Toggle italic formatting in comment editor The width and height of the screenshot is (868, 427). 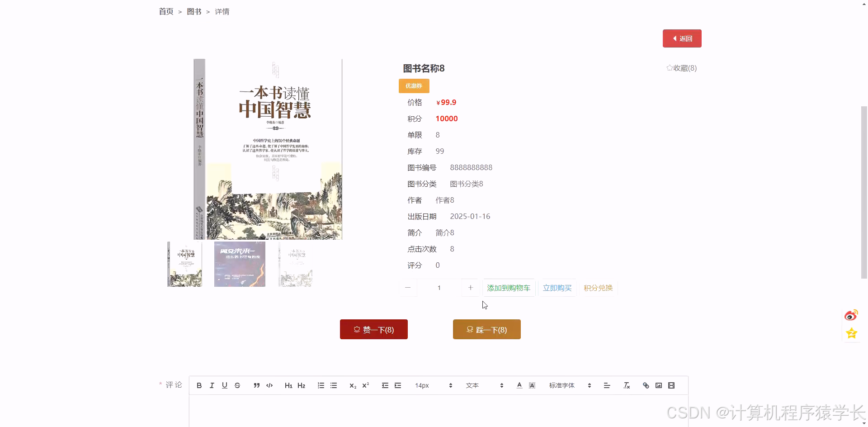(x=212, y=385)
